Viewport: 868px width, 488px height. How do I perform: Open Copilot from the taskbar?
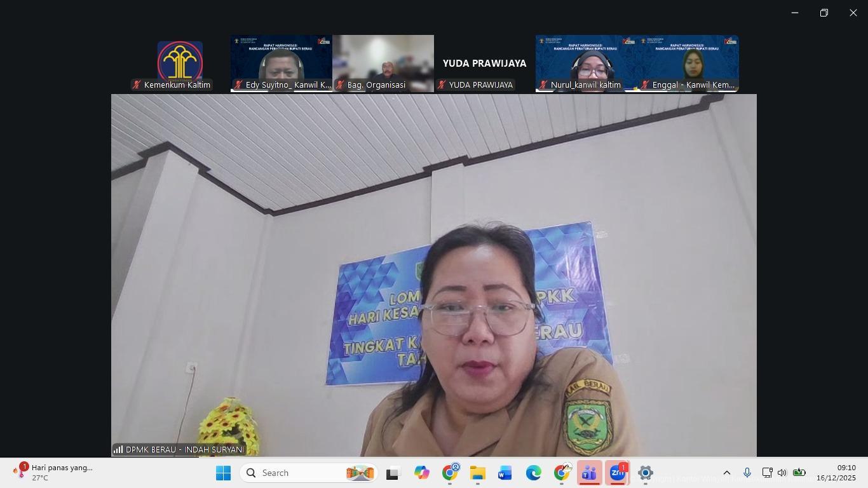click(x=421, y=473)
